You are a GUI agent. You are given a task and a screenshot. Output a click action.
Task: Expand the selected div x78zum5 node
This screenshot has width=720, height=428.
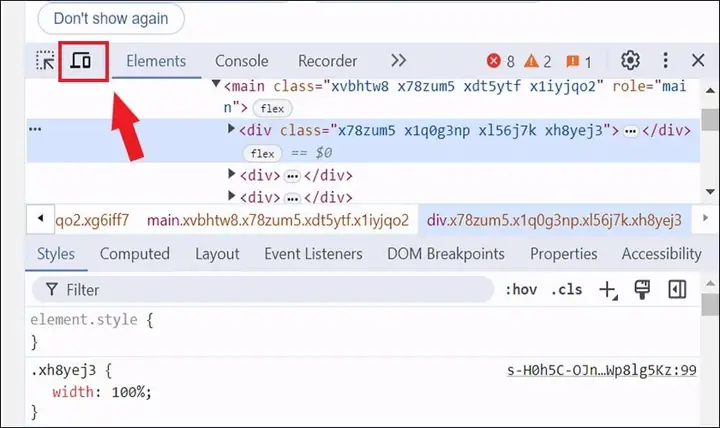(231, 129)
